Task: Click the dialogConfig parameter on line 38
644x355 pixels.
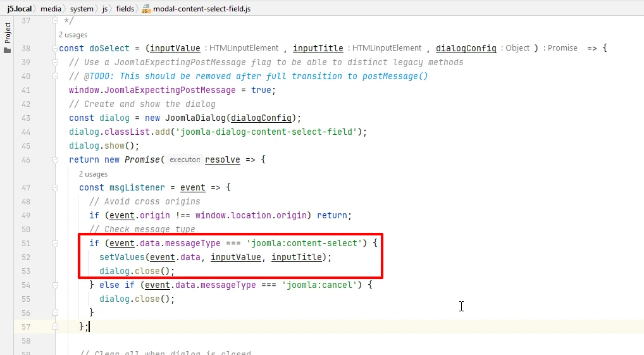Action: click(x=466, y=49)
